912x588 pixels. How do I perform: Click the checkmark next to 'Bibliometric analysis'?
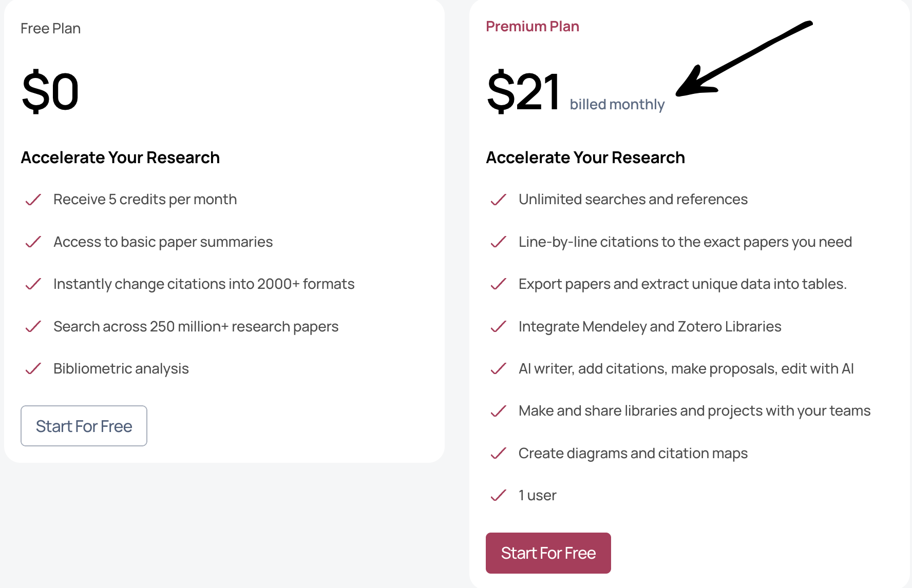32,368
